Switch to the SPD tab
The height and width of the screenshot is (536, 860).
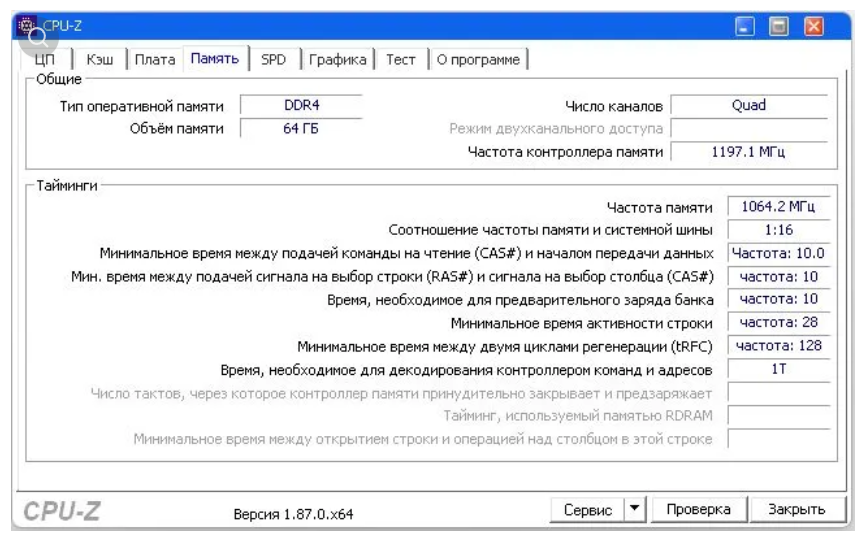pos(273,59)
